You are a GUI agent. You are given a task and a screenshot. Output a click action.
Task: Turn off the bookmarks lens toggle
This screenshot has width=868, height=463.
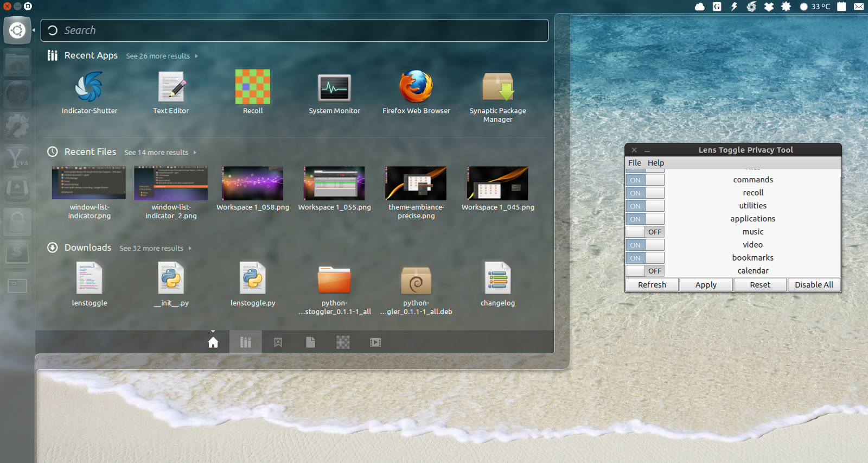(645, 258)
